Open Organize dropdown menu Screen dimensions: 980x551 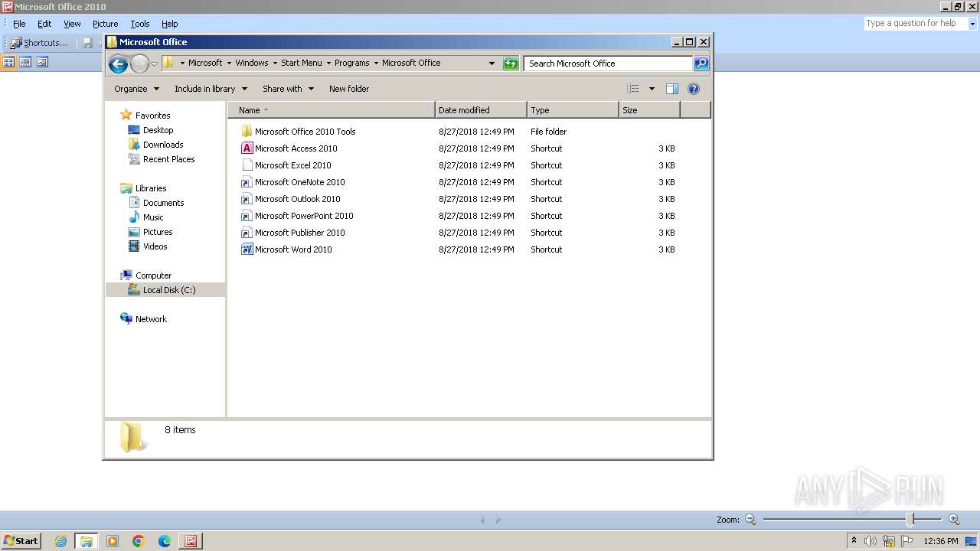pyautogui.click(x=136, y=89)
